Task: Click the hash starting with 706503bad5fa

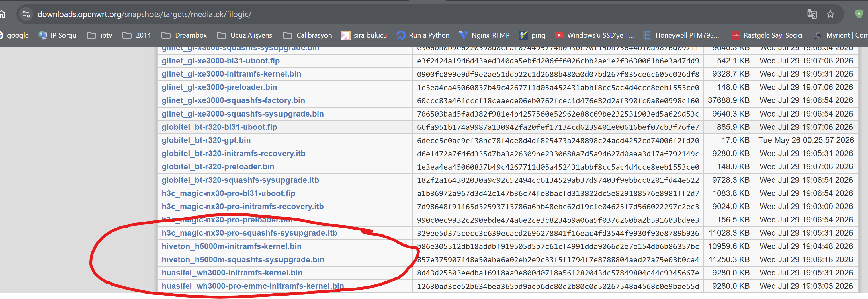Action: click(x=558, y=114)
